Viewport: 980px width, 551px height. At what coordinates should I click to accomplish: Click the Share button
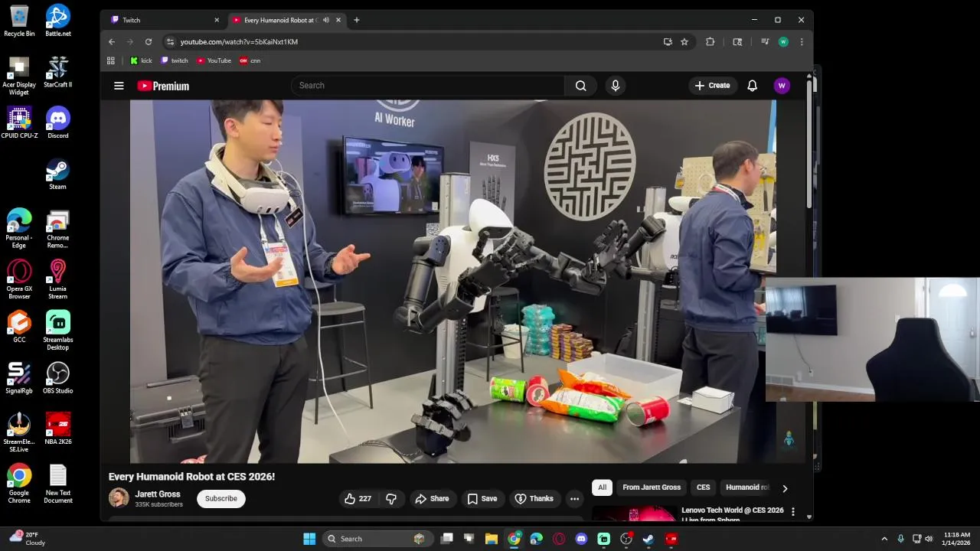tap(432, 499)
